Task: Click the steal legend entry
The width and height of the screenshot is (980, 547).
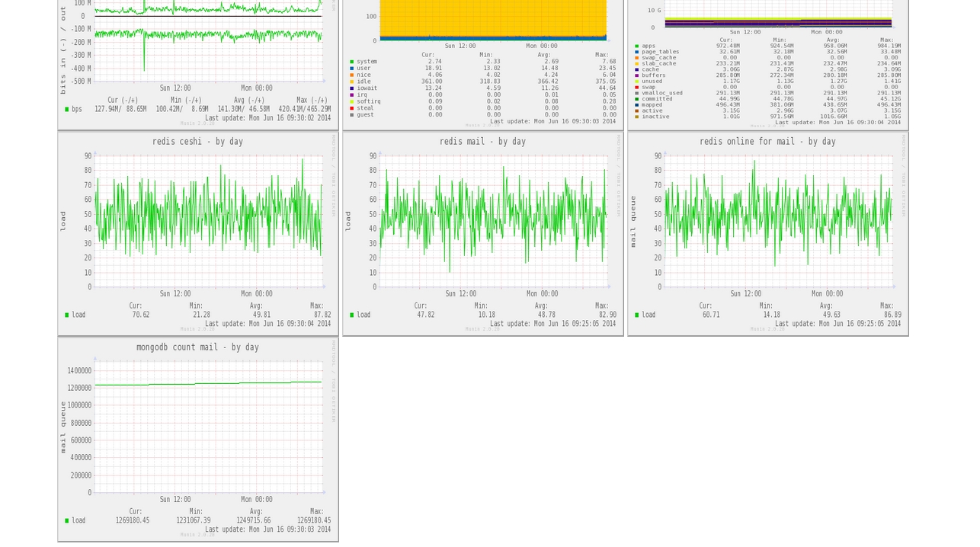Action: point(365,108)
